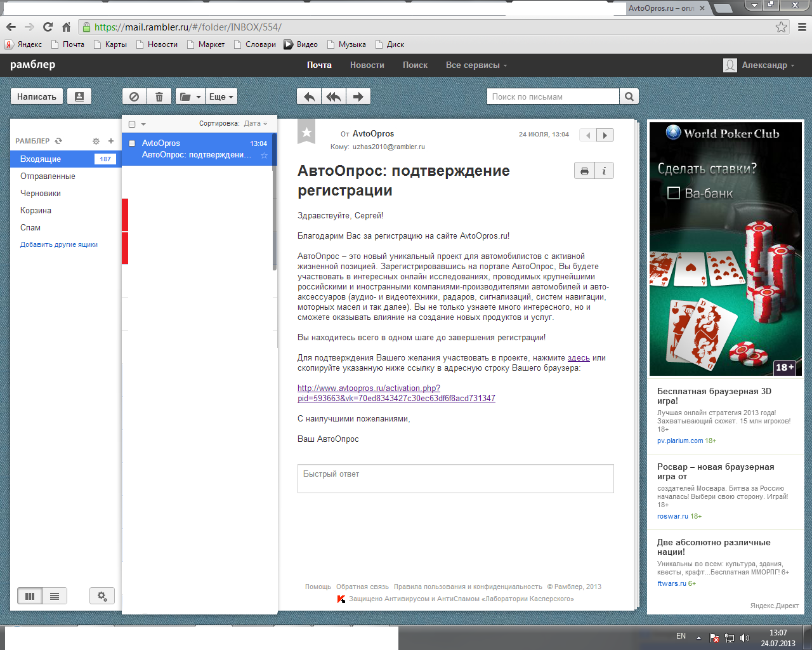Open Почта in top navigation
Image resolution: width=812 pixels, height=650 pixels.
coord(319,65)
